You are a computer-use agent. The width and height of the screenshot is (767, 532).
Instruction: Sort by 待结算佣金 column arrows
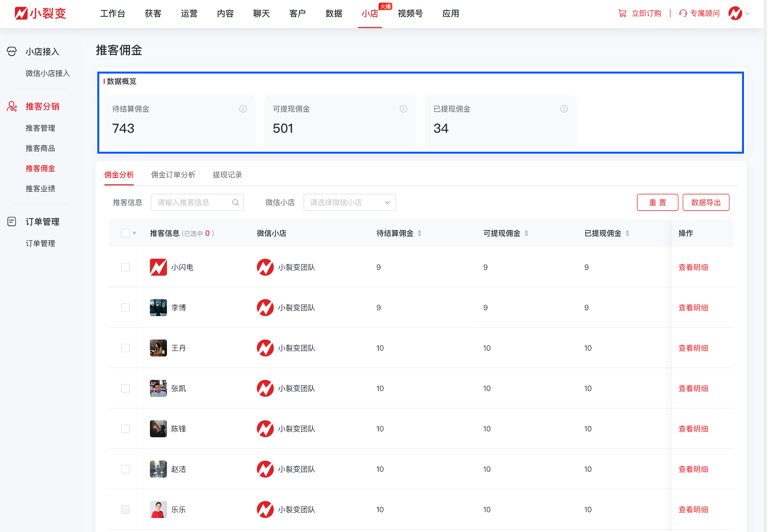(x=420, y=233)
